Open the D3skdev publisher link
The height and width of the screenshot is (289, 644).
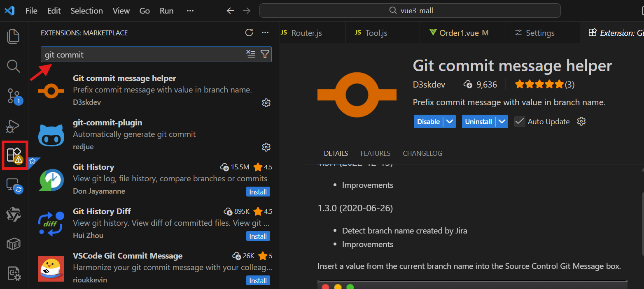coord(429,84)
